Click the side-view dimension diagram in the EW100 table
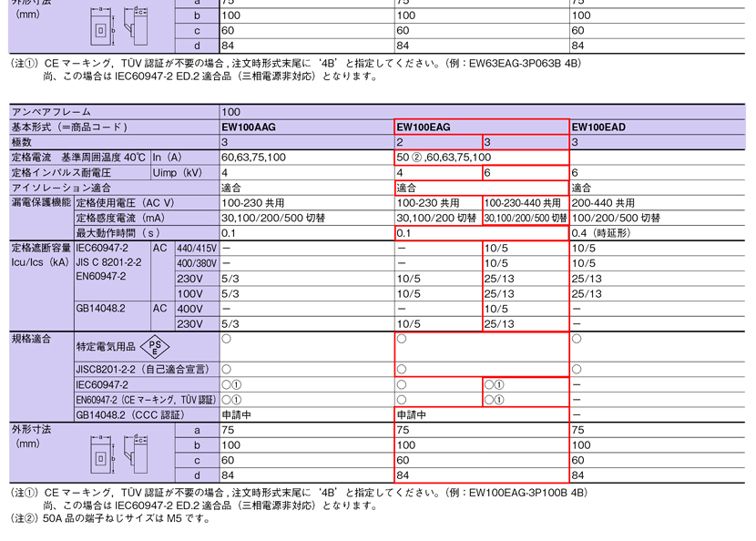756x541 pixels. click(x=136, y=454)
